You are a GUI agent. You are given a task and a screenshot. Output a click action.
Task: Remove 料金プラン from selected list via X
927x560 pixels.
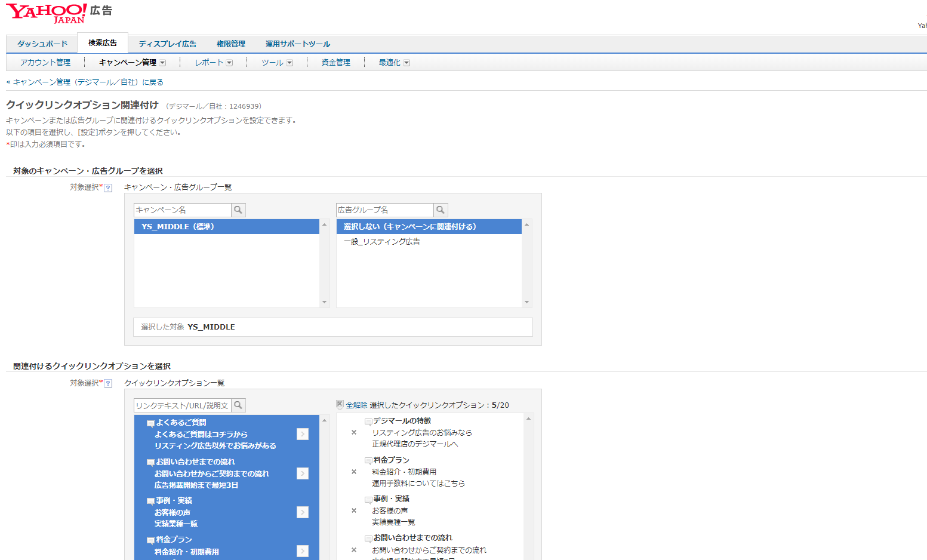click(x=354, y=472)
